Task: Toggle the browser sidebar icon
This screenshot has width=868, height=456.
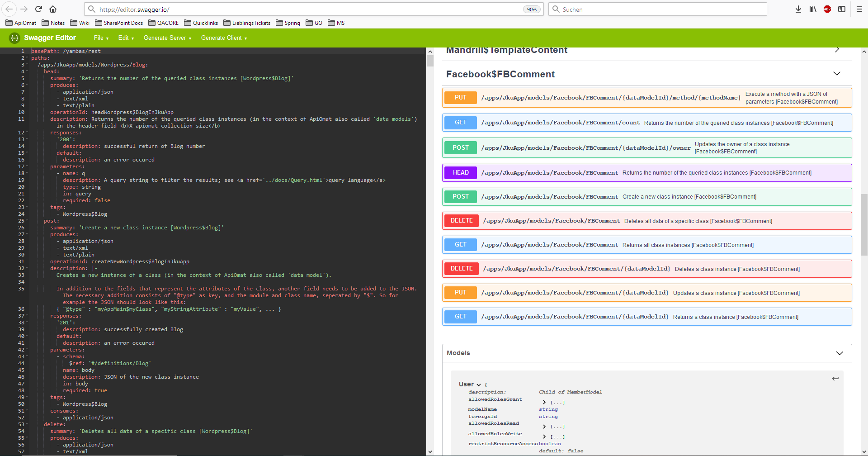Action: click(x=842, y=9)
